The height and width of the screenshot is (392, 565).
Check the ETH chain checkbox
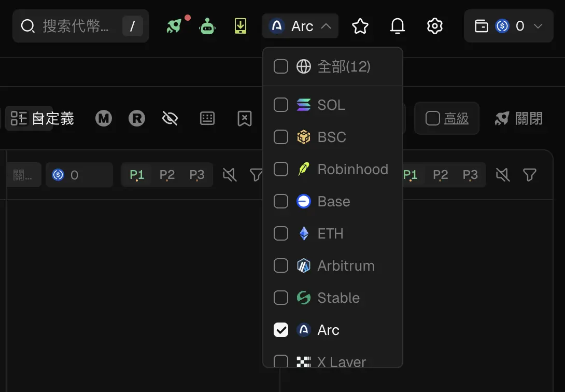click(x=281, y=233)
